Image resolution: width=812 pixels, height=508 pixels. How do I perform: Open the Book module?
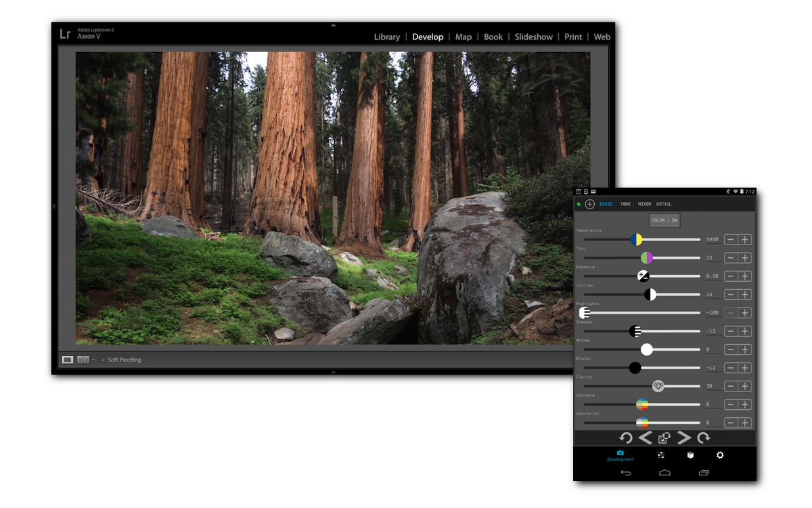[x=493, y=37]
